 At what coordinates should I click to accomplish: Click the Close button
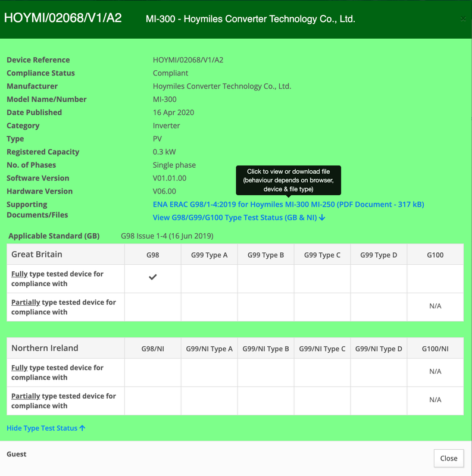(449, 458)
